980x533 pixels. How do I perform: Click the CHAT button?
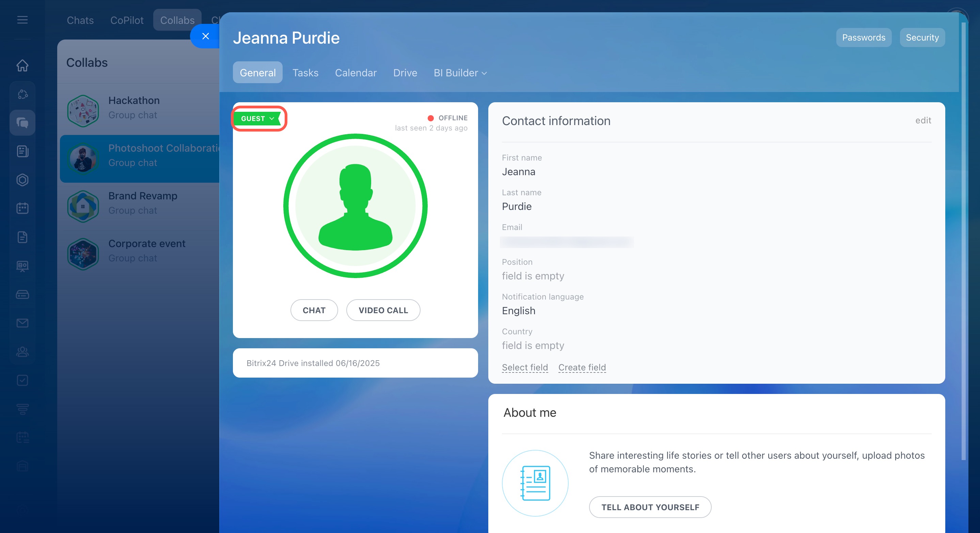pos(314,310)
